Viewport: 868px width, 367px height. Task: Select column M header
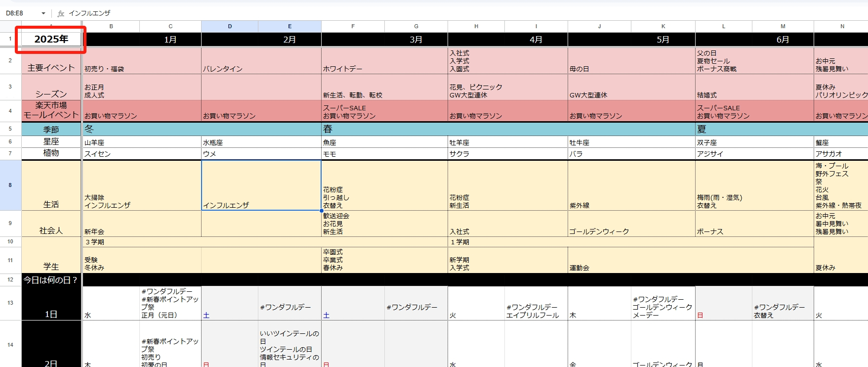click(783, 26)
